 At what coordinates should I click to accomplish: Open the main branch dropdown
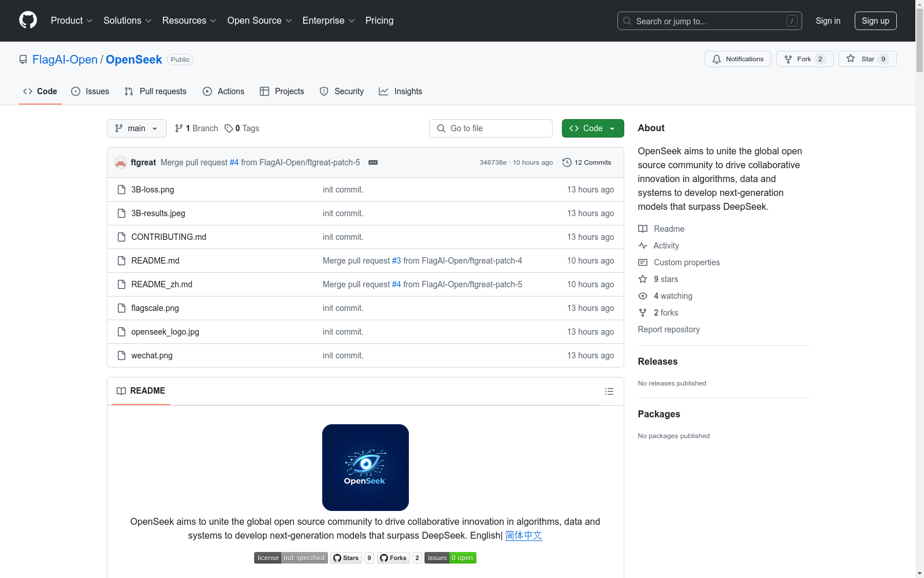136,128
